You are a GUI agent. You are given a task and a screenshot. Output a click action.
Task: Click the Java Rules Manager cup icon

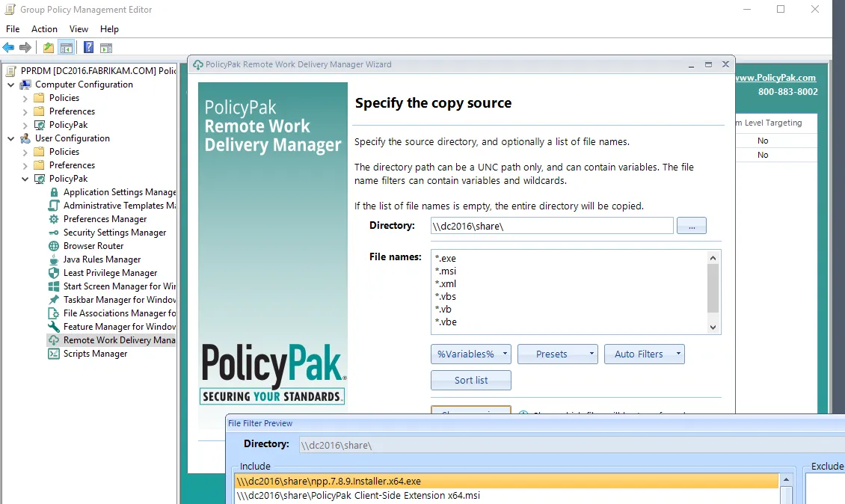coord(54,259)
